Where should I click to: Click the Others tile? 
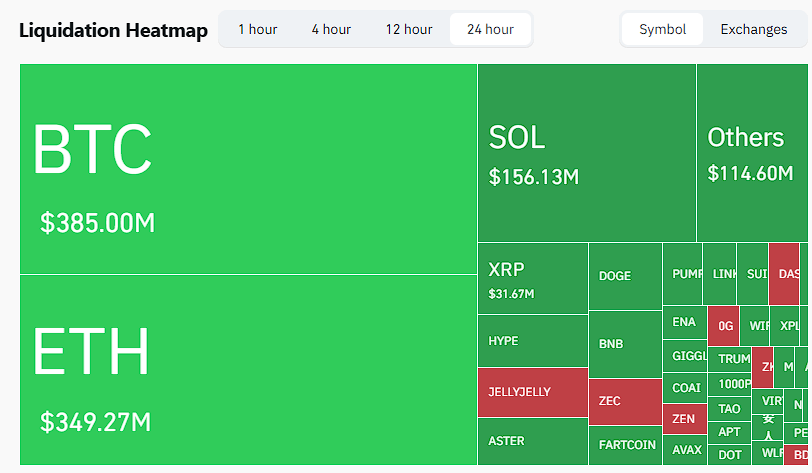(751, 153)
